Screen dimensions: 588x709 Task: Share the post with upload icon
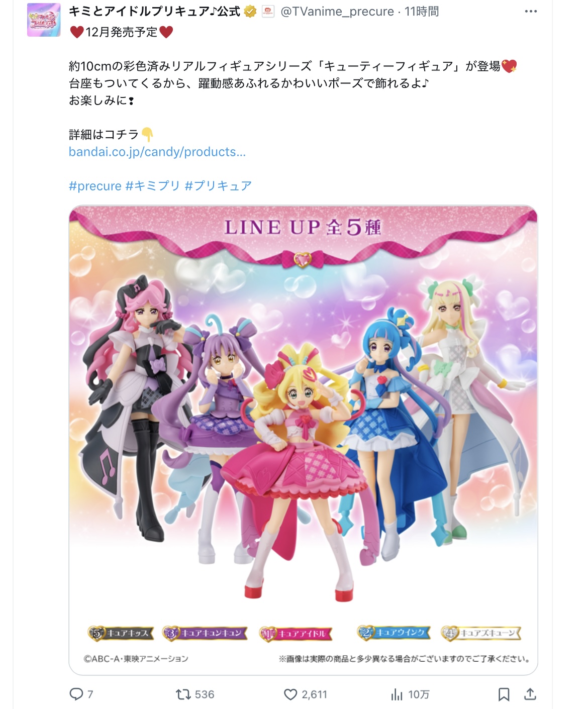530,694
